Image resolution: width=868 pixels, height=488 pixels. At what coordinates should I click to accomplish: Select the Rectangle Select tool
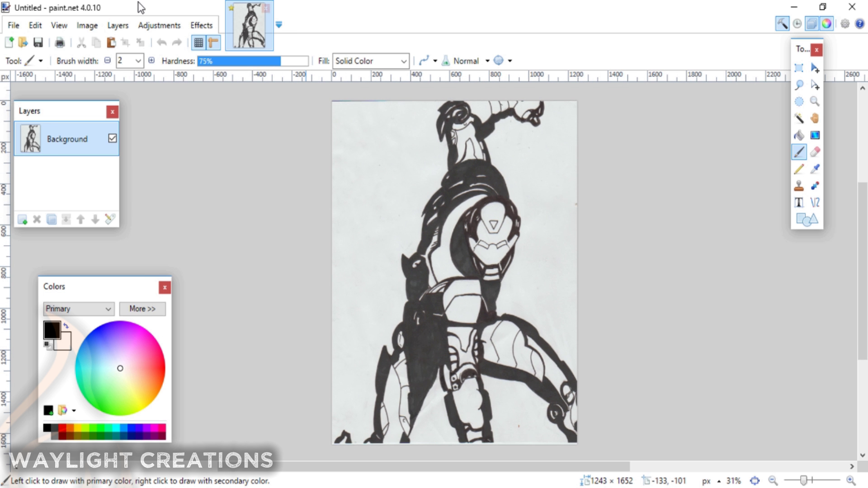click(799, 68)
